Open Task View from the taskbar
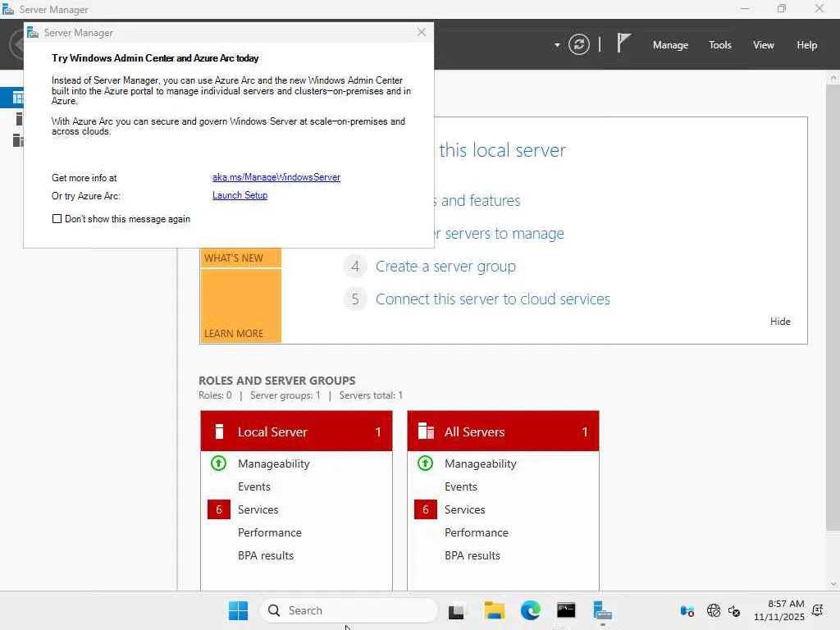This screenshot has height=630, width=840. click(x=456, y=610)
